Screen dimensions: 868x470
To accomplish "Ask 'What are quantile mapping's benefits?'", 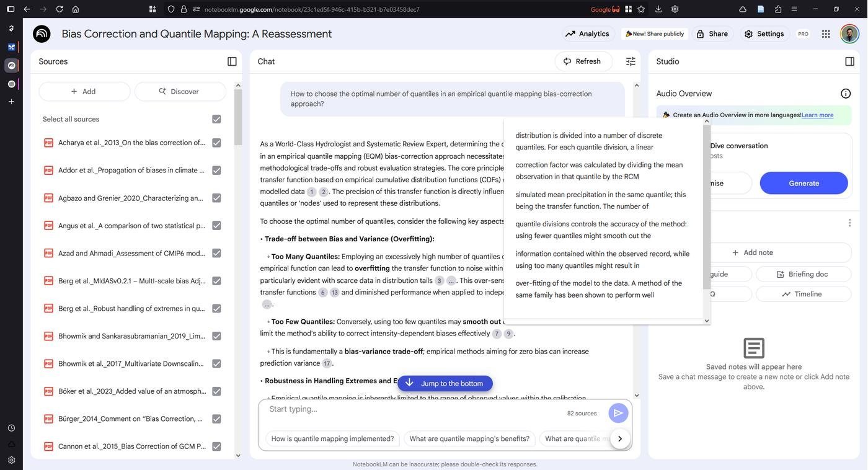I will 469,439.
